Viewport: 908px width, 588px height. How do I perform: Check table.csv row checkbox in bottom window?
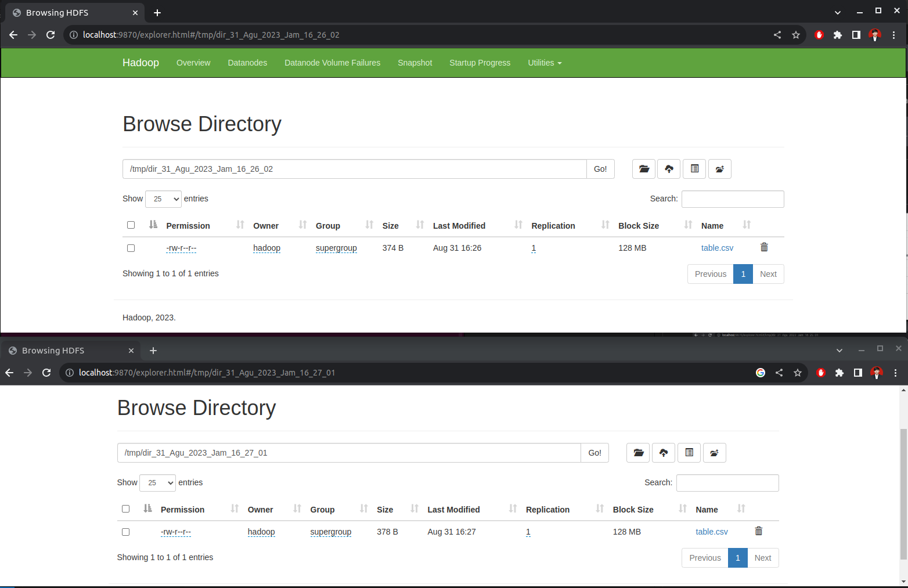(125, 532)
